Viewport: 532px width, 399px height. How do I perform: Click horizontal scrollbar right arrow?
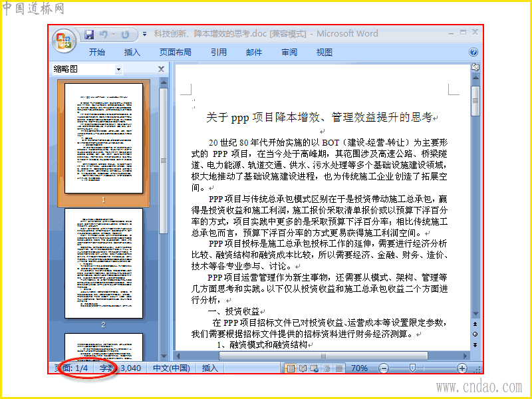(x=465, y=356)
